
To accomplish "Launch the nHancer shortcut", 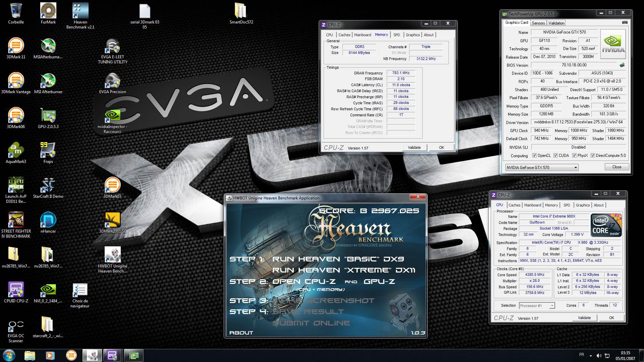I will click(48, 223).
